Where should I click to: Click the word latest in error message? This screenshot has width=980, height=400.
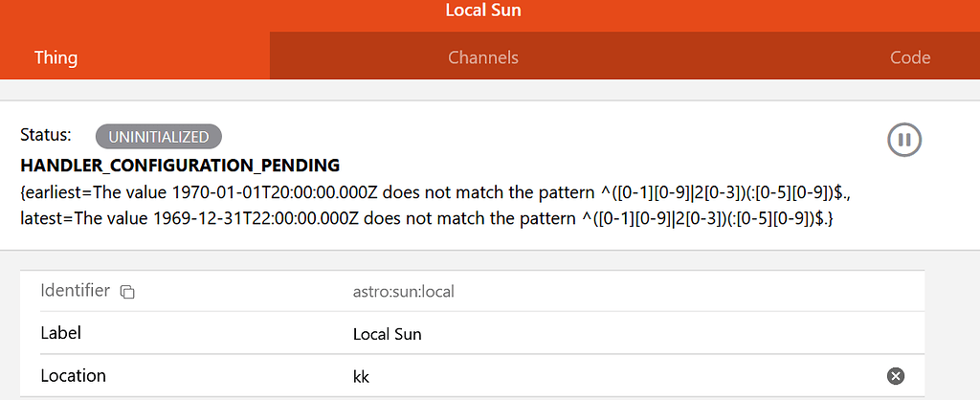[x=40, y=217]
